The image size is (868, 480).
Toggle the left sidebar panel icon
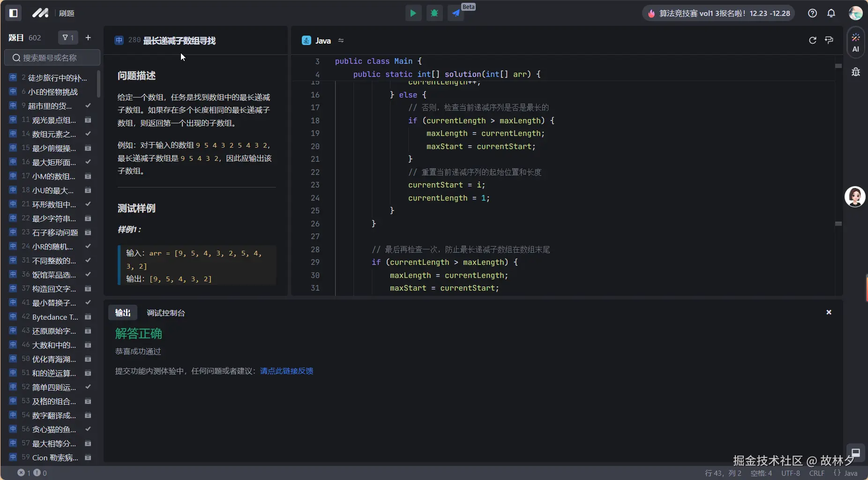(14, 13)
